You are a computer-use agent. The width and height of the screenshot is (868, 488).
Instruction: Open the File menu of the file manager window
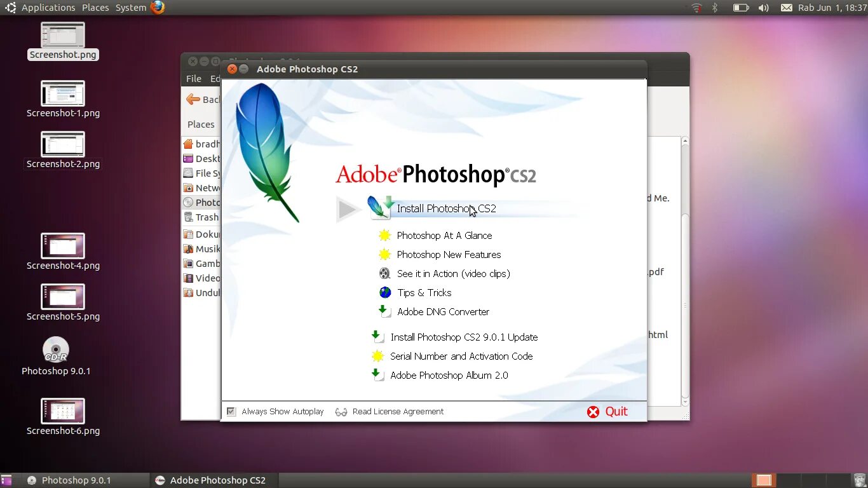(x=194, y=79)
